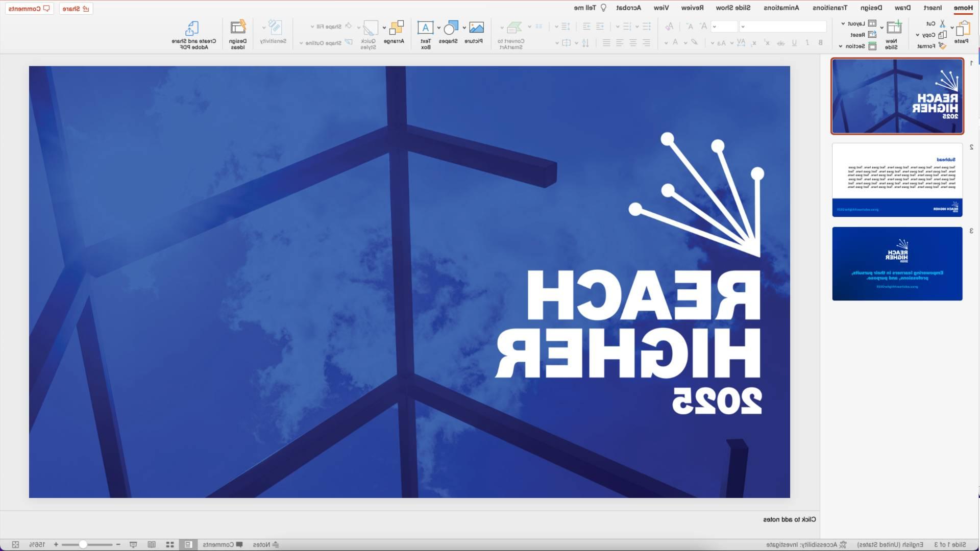Click the font color A button
Screen dimensions: 980x551
pos(675,42)
